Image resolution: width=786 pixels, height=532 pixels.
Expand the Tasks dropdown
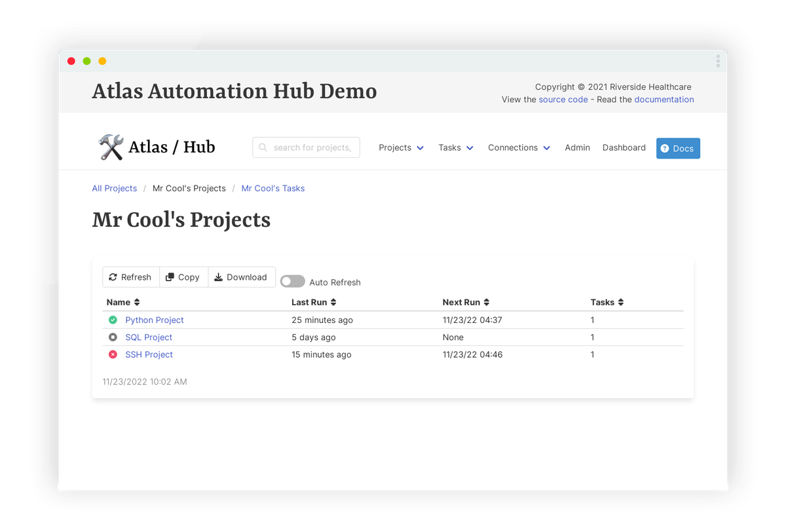[x=456, y=147]
